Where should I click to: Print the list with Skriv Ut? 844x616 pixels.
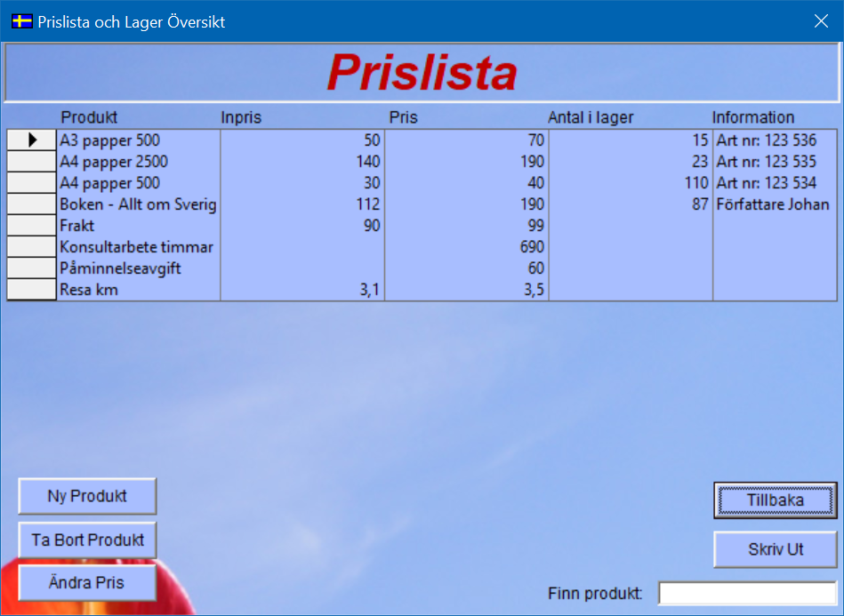(775, 549)
